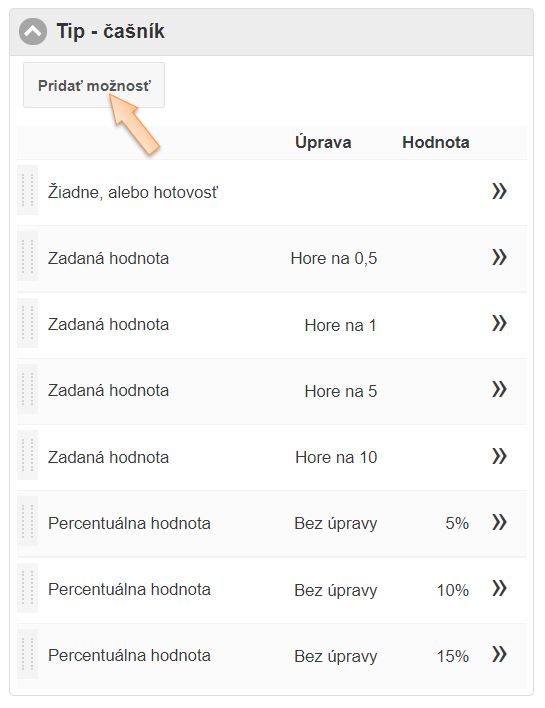Open double-arrow for Hore na 10 row
The width and height of the screenshot is (545, 708).
pyautogui.click(x=499, y=456)
